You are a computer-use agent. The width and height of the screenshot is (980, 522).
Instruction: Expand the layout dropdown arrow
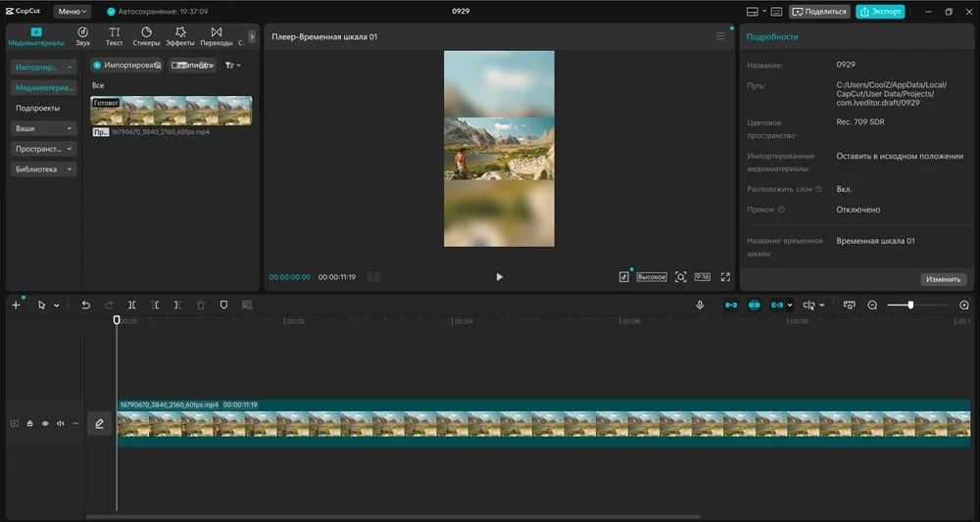[764, 11]
